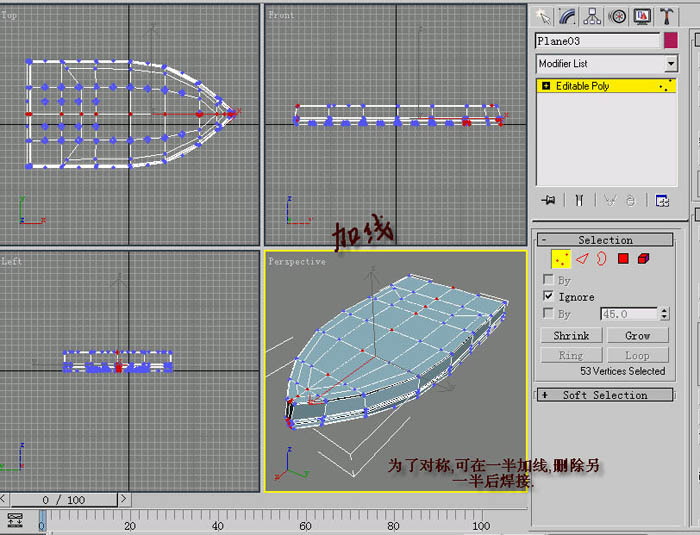The height and width of the screenshot is (535, 700).
Task: Click the Ring button
Action: coord(571,355)
